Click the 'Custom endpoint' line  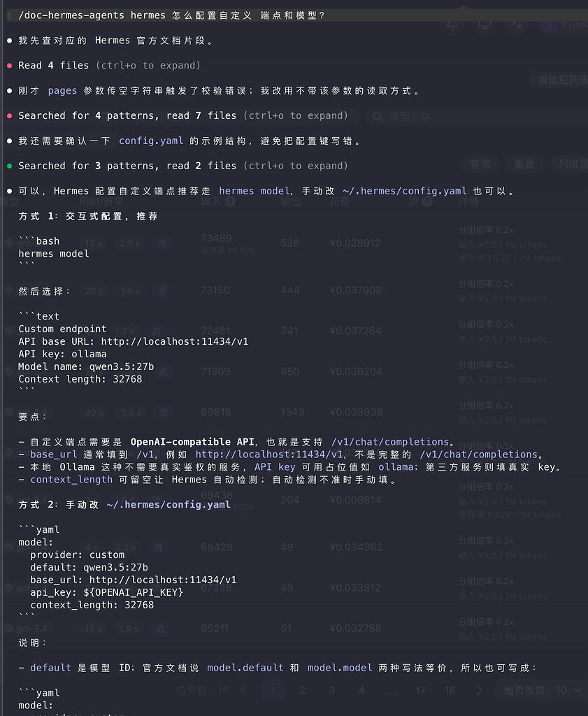(x=62, y=329)
